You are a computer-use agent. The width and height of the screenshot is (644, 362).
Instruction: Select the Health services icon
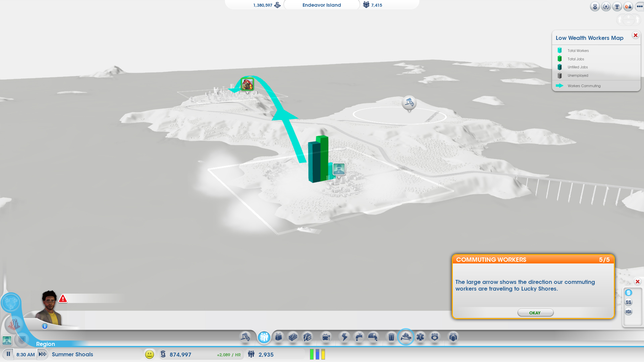coord(420,337)
